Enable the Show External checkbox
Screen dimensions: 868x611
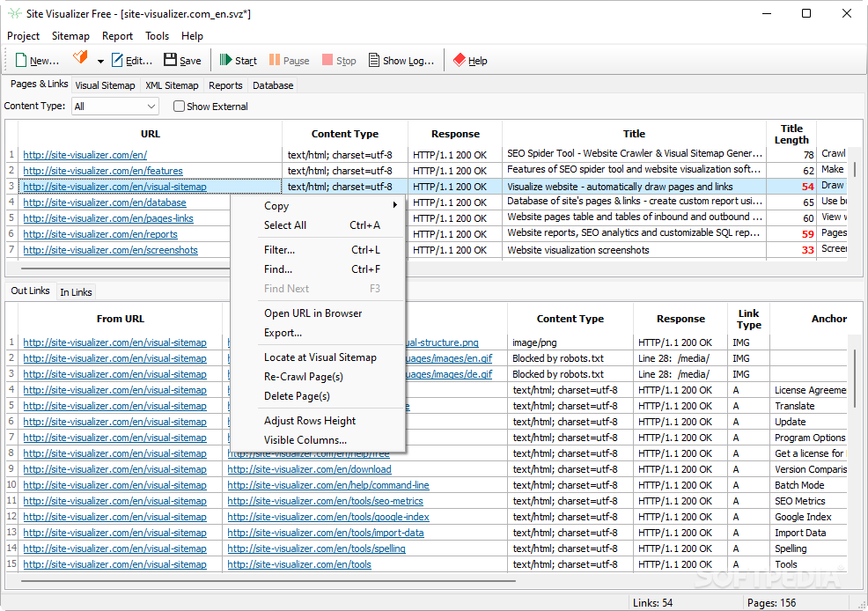tap(179, 107)
